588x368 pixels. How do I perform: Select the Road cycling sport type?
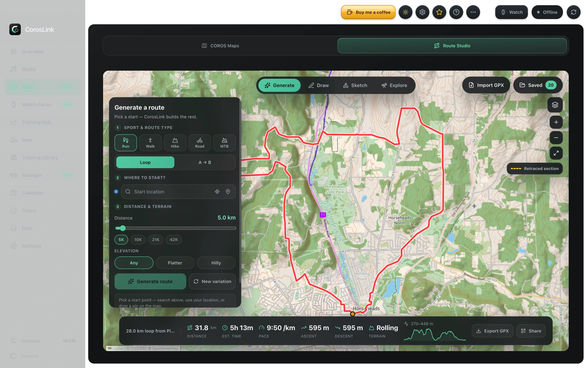pos(200,143)
